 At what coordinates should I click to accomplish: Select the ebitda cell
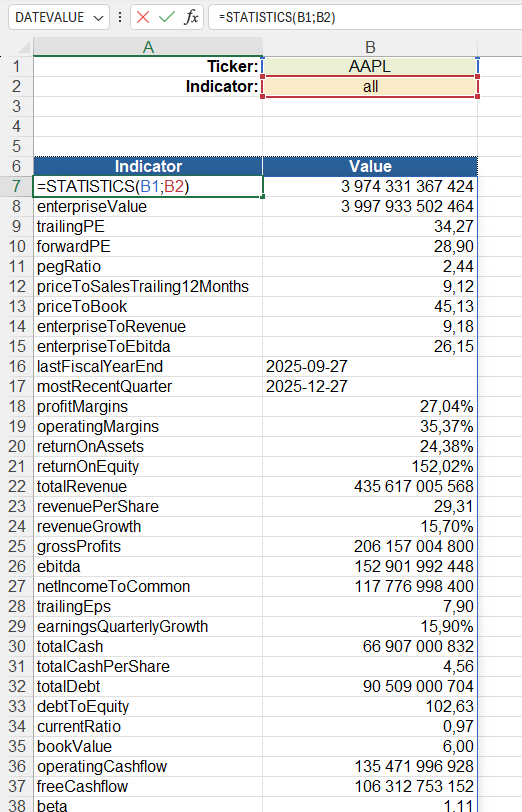point(148,567)
